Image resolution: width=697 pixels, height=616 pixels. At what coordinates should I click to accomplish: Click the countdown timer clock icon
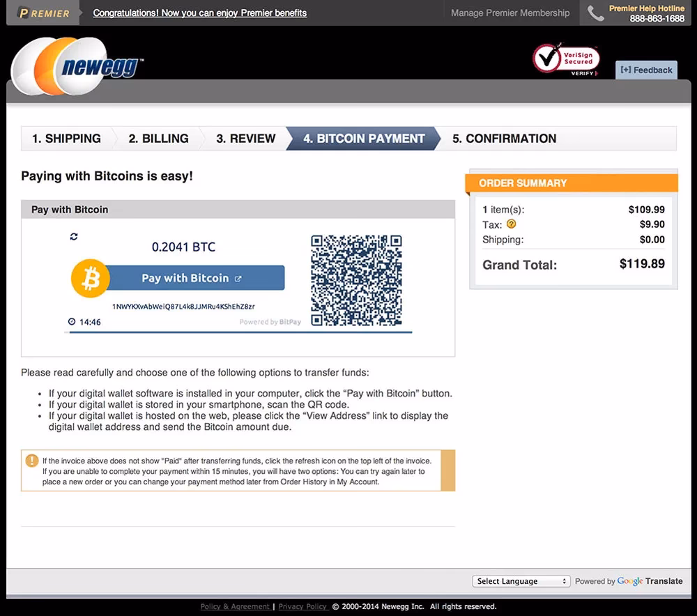pos(71,321)
